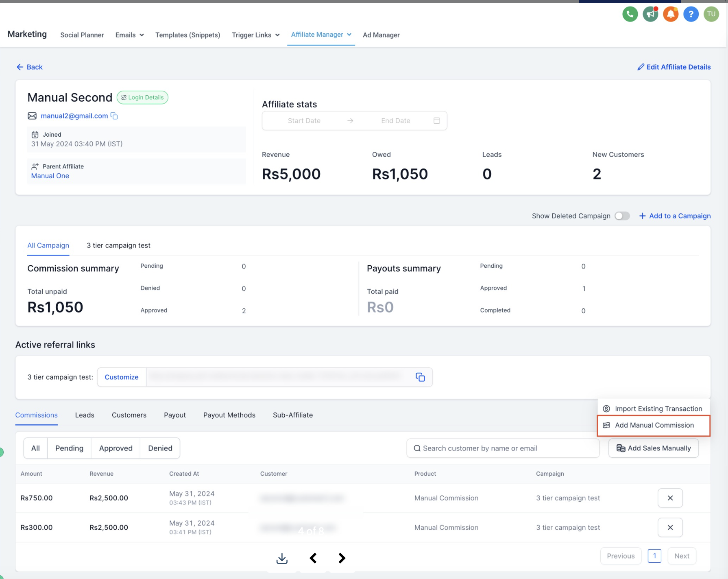Viewport: 728px width, 579px height.
Task: Click the right chevron arrow at bottom
Action: (x=342, y=558)
